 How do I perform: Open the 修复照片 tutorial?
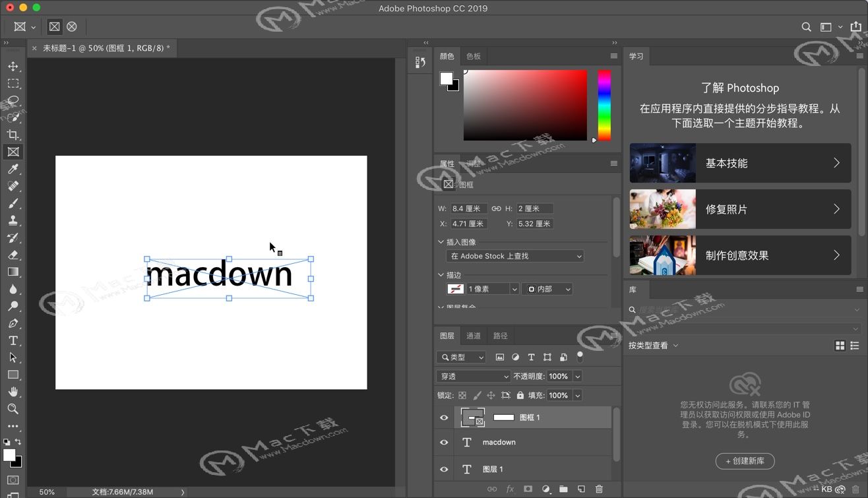click(740, 209)
